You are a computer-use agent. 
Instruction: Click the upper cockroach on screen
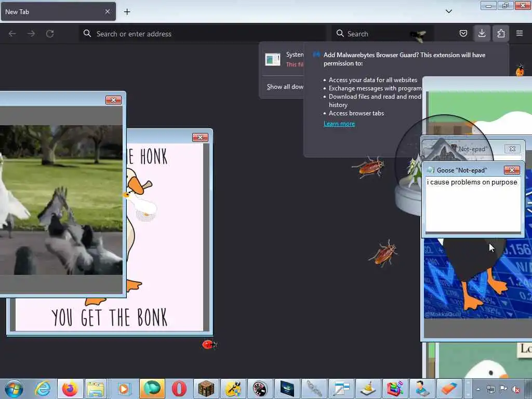[369, 167]
